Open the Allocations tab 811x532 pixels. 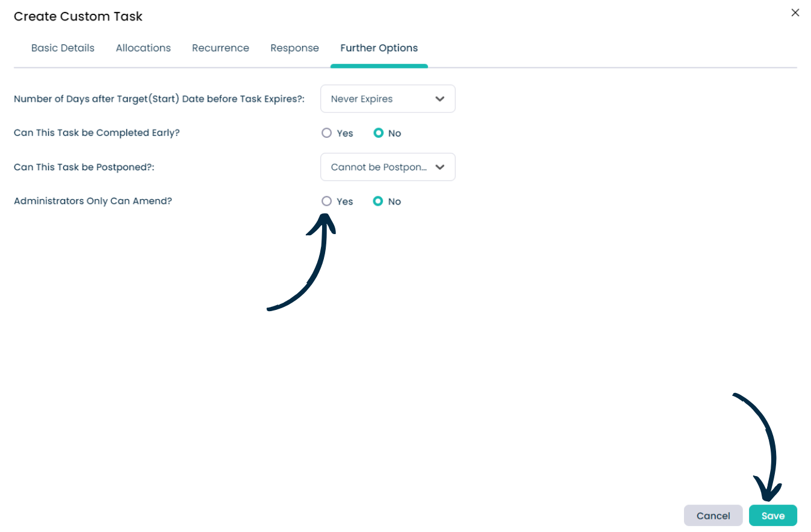tap(143, 48)
